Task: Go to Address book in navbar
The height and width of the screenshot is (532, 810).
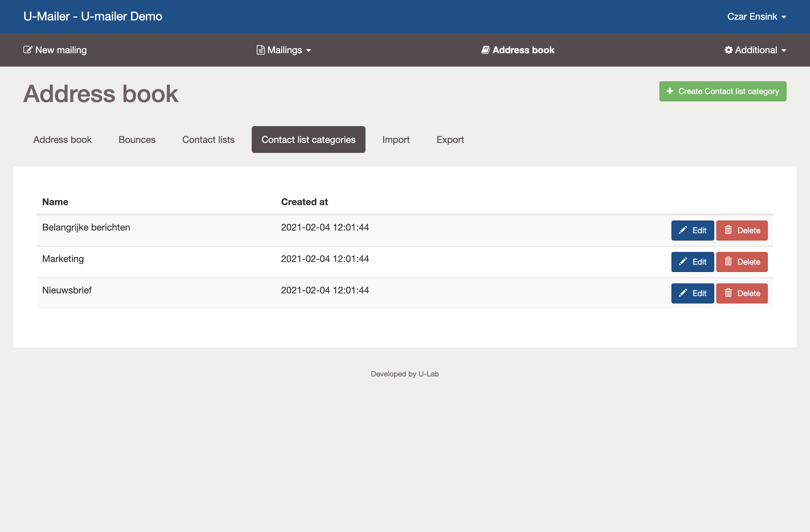Action: coord(518,50)
